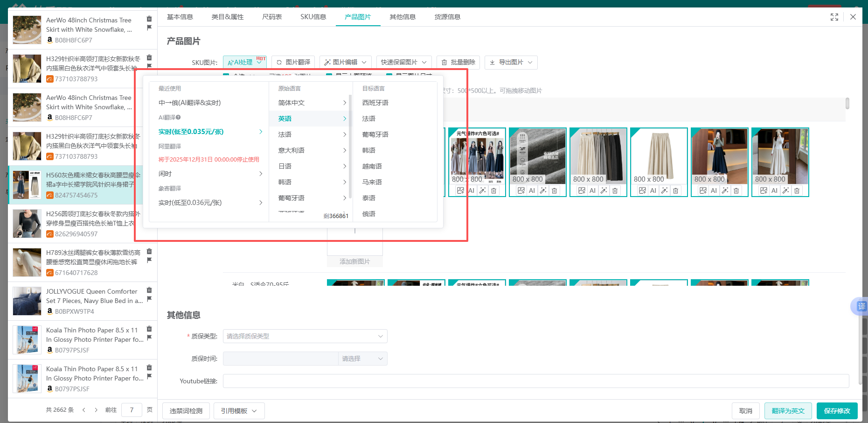Open the 质保类型 warranty type dropdown

tap(305, 336)
